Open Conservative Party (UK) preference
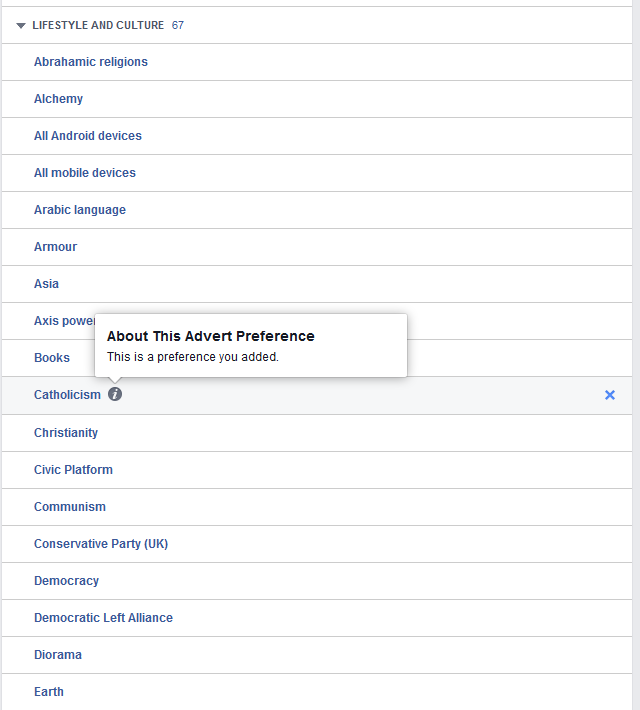The image size is (640, 710). point(101,544)
